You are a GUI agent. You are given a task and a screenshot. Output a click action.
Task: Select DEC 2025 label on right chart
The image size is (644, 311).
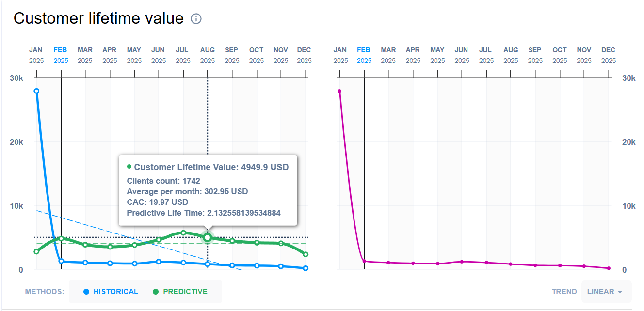pos(608,55)
